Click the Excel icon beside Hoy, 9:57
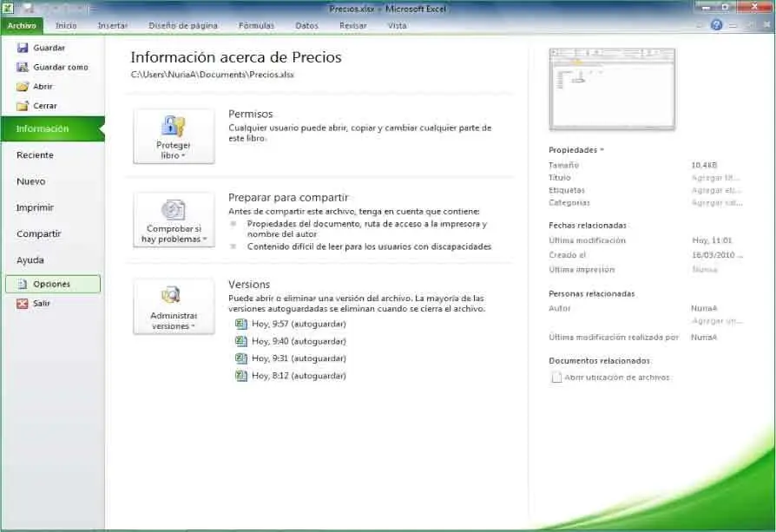This screenshot has width=776, height=532. tap(241, 325)
